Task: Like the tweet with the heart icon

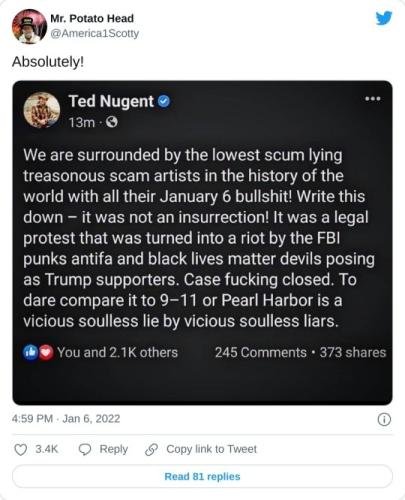Action: tap(21, 449)
